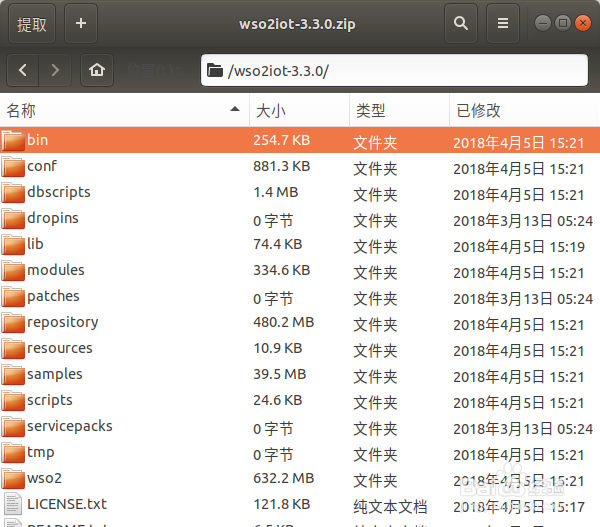600x527 pixels.
Task: Select the dropins folder icon
Action: click(13, 219)
